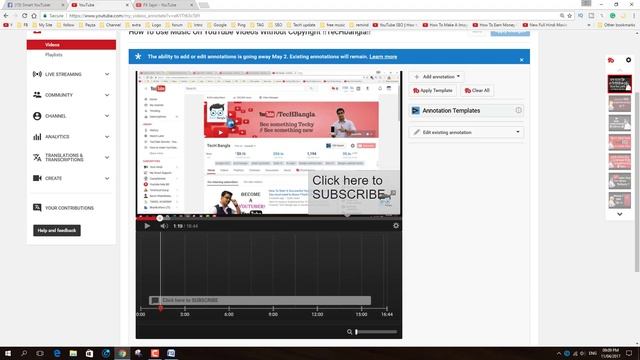Open the Live Streaming sidebar icon

pyautogui.click(x=37, y=74)
